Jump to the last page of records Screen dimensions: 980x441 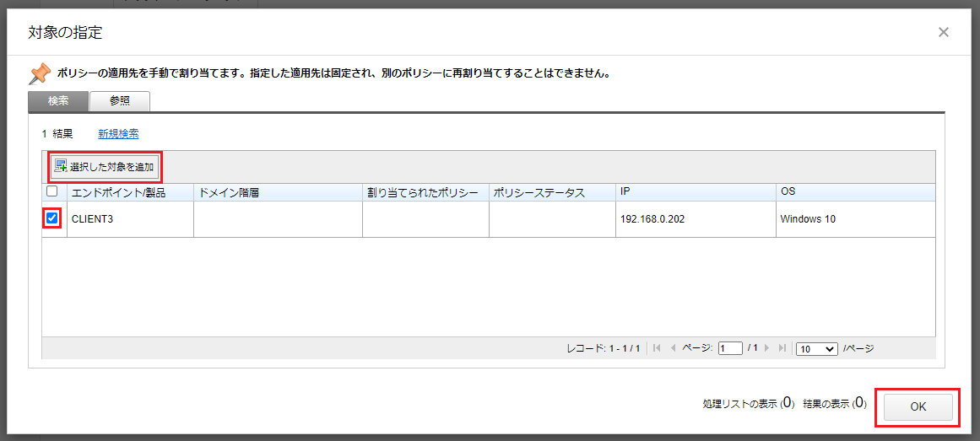pos(782,348)
